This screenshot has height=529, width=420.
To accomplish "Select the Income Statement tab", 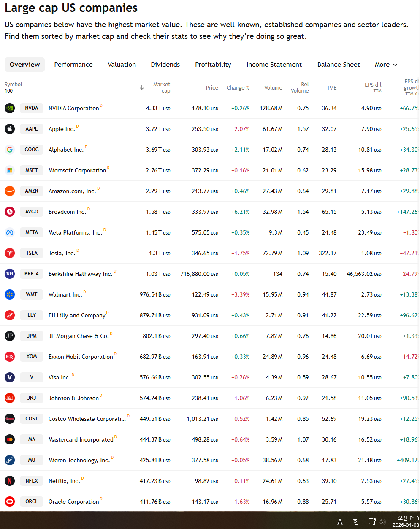I will 274,65.
